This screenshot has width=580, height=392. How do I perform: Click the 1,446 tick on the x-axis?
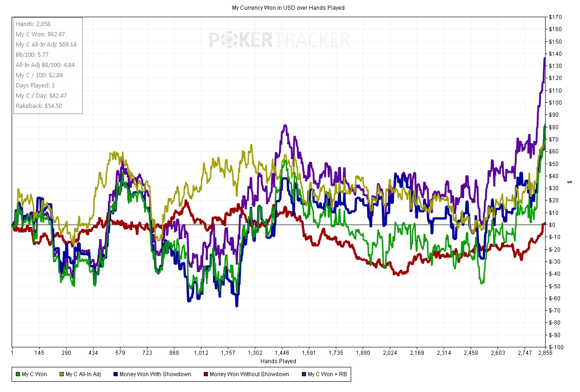tap(282, 353)
